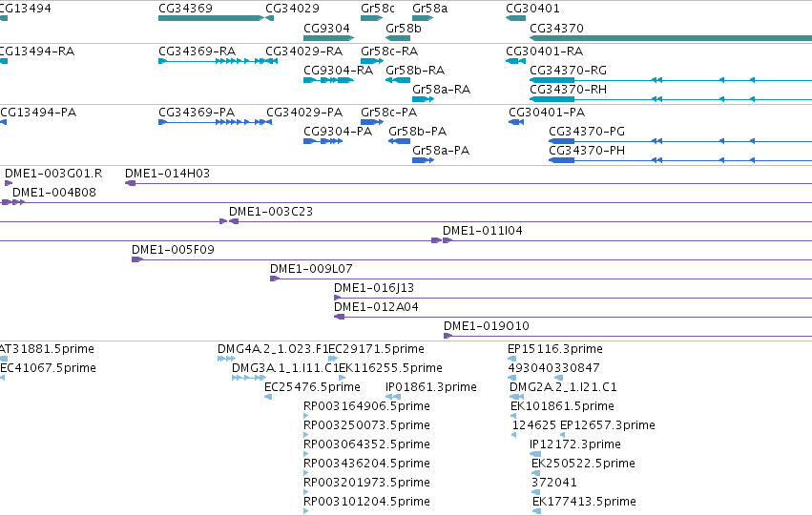Click the Gr58a-PA protein glyph
The image size is (812, 516).
[423, 160]
